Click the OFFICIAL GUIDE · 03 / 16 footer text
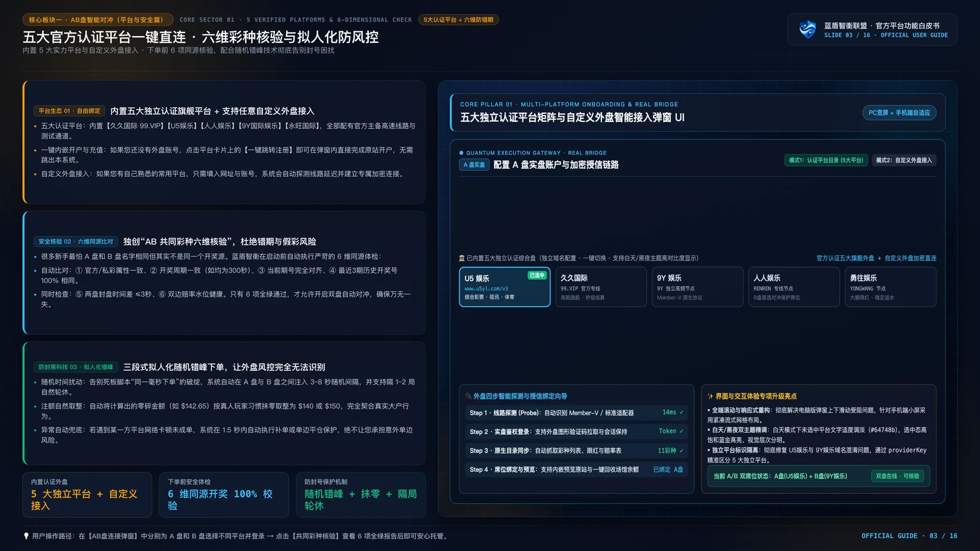This screenshot has width=980, height=551. tap(910, 536)
